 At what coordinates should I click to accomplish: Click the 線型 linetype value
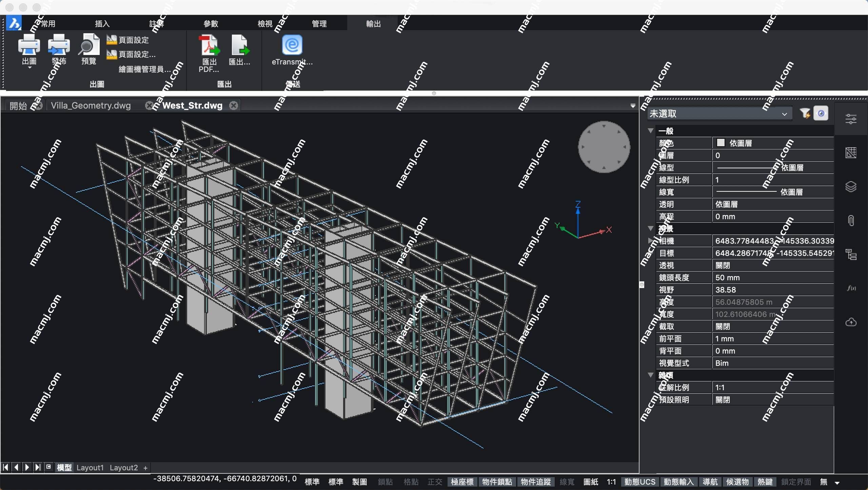[x=773, y=167]
